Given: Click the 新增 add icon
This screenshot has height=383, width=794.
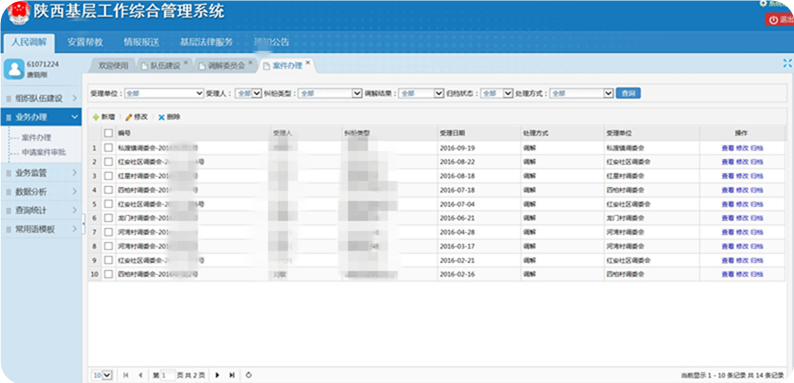Looking at the screenshot, I should [96, 118].
